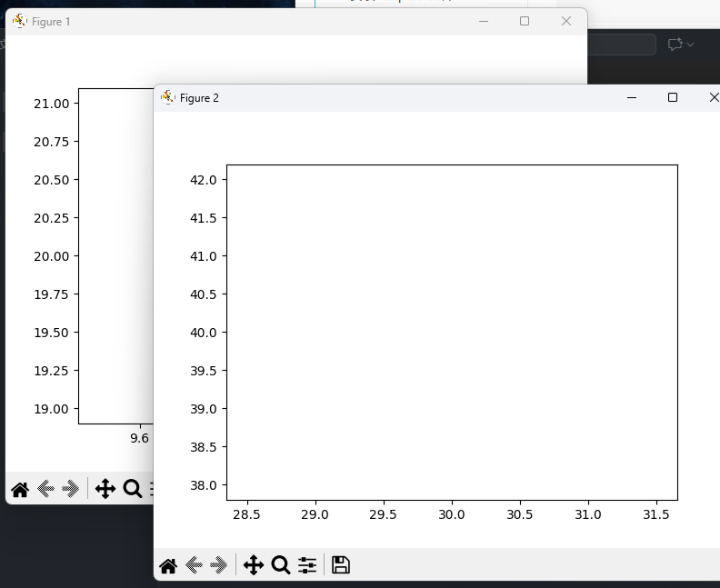
Task: Maximize the Figure 1 window
Action: [525, 21]
